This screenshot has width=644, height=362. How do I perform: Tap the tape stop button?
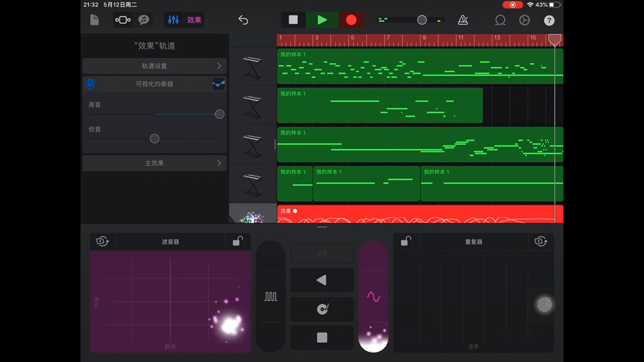coord(322,338)
